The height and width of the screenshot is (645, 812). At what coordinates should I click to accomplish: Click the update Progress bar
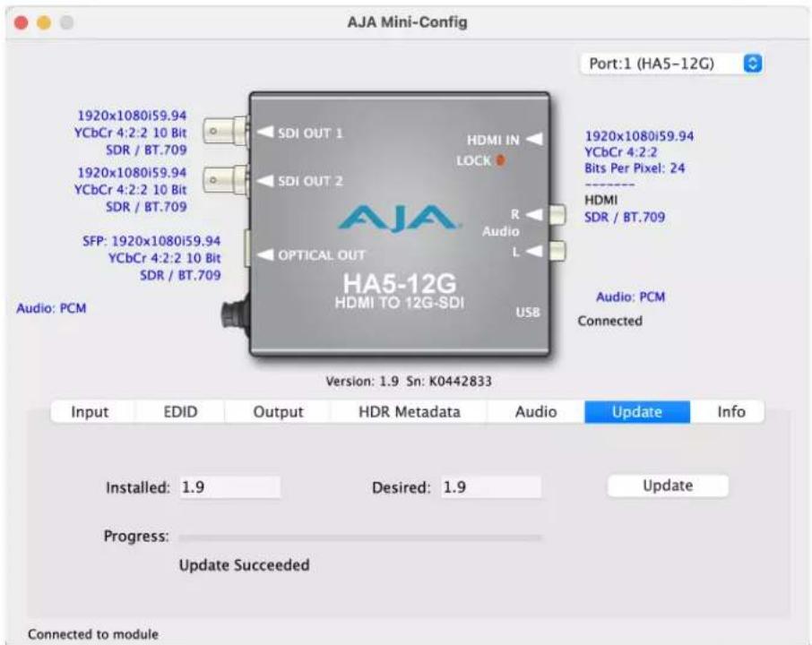(x=360, y=537)
